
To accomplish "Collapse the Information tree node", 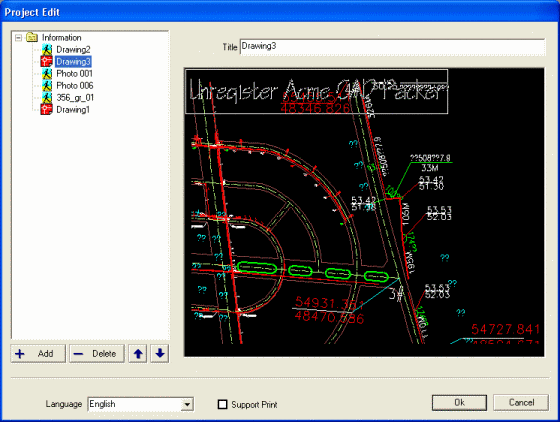I will pyautogui.click(x=18, y=37).
